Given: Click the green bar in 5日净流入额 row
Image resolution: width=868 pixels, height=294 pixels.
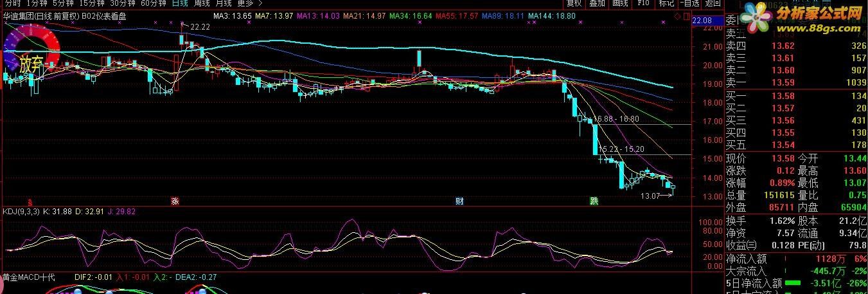Looking at the screenshot, I should pyautogui.click(x=792, y=282).
